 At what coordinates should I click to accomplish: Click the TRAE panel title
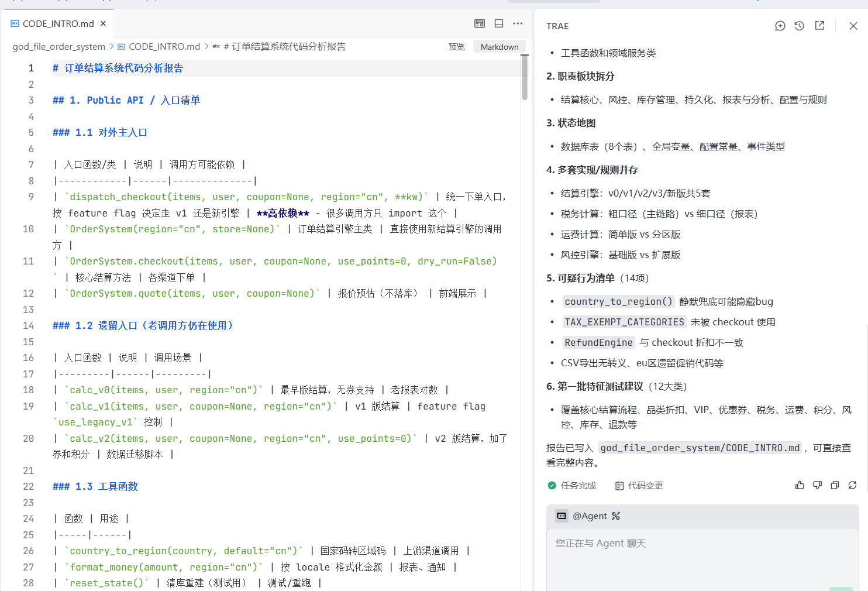[557, 26]
